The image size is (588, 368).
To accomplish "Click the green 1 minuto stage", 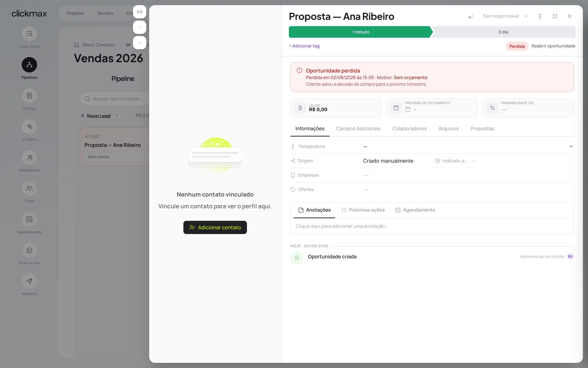I will 361,32.
